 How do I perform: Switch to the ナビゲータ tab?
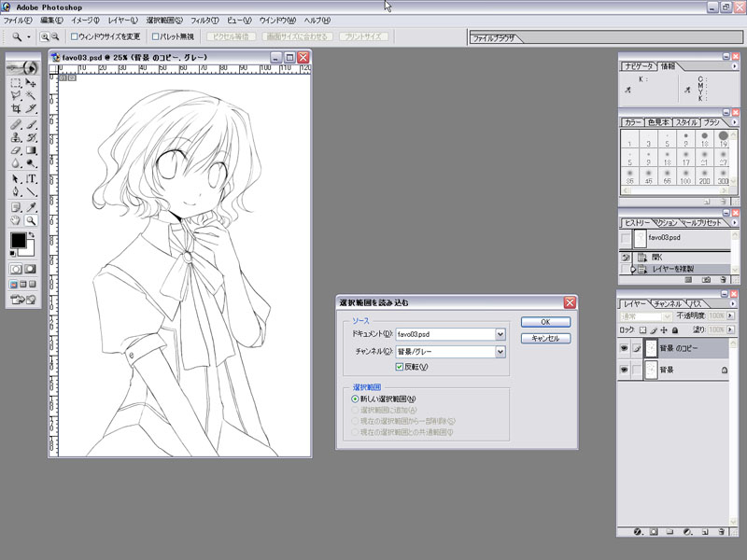tap(639, 66)
